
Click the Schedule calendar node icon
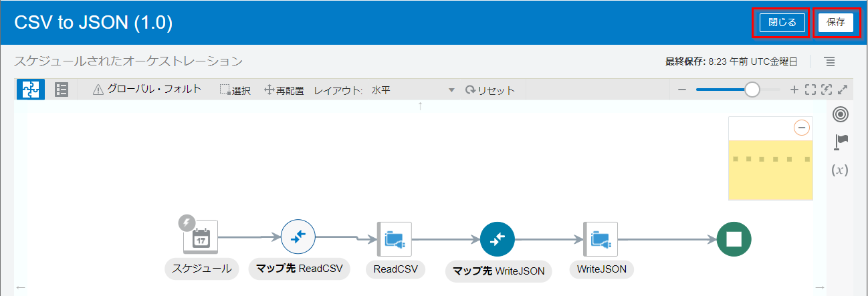coord(201,237)
